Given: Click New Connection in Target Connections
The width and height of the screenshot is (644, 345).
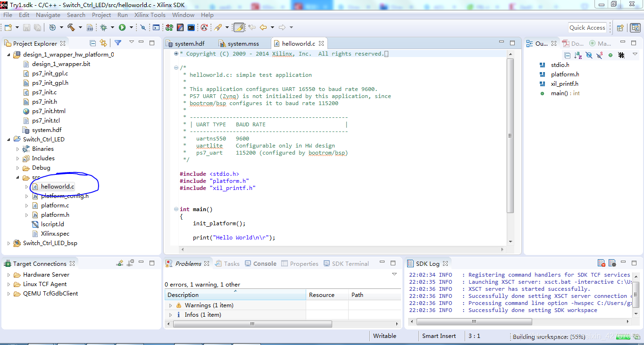Looking at the screenshot, I should pos(121,263).
